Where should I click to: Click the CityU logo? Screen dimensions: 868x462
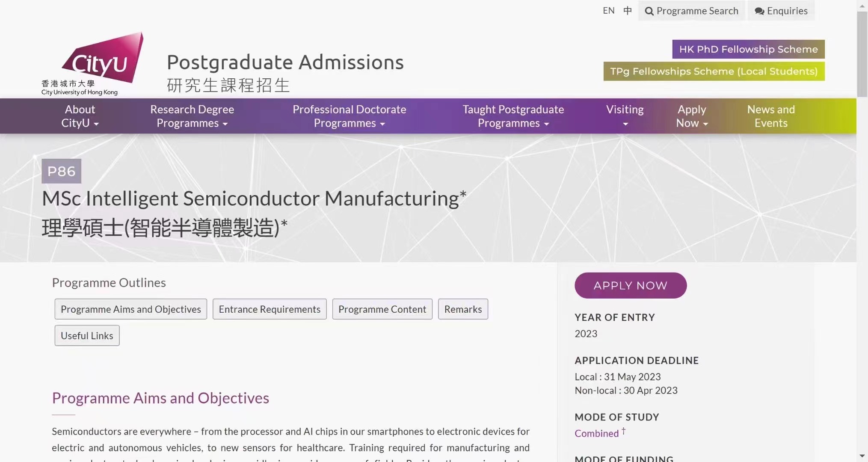coord(92,63)
